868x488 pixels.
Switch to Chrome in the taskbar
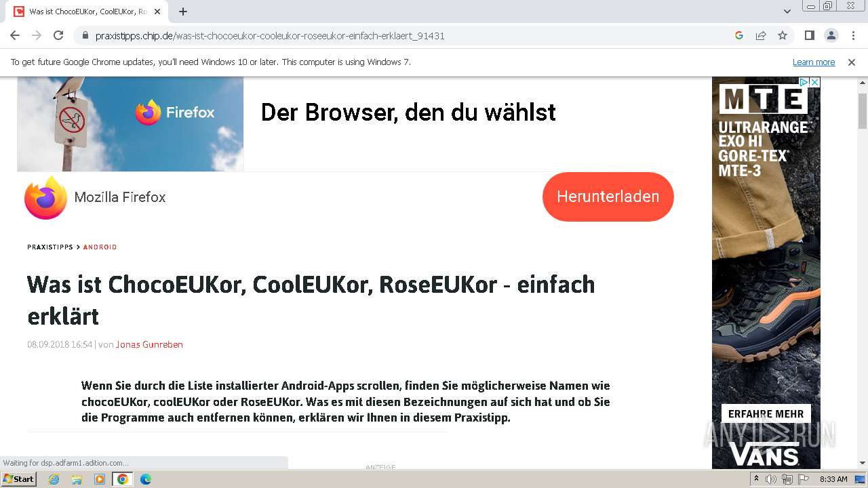pyautogui.click(x=123, y=479)
